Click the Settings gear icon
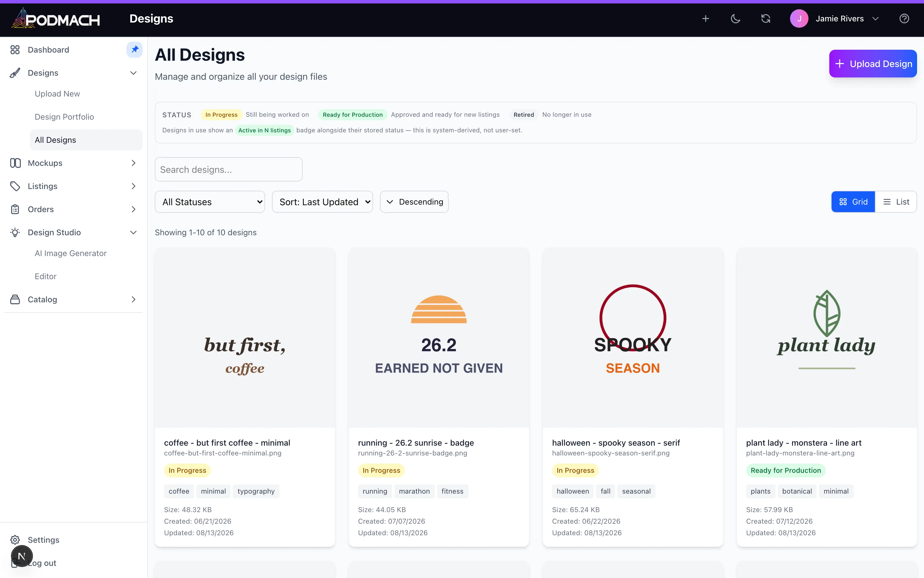 15,540
